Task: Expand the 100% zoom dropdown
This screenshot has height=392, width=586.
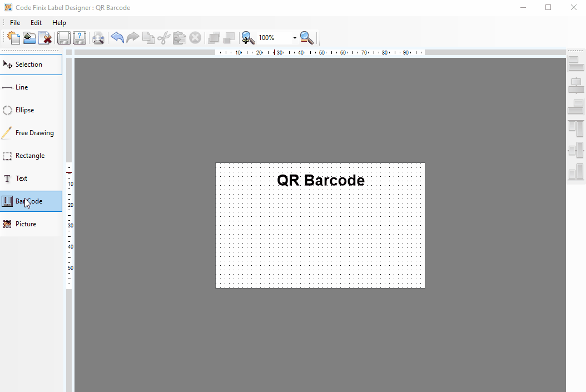Action: (x=295, y=38)
